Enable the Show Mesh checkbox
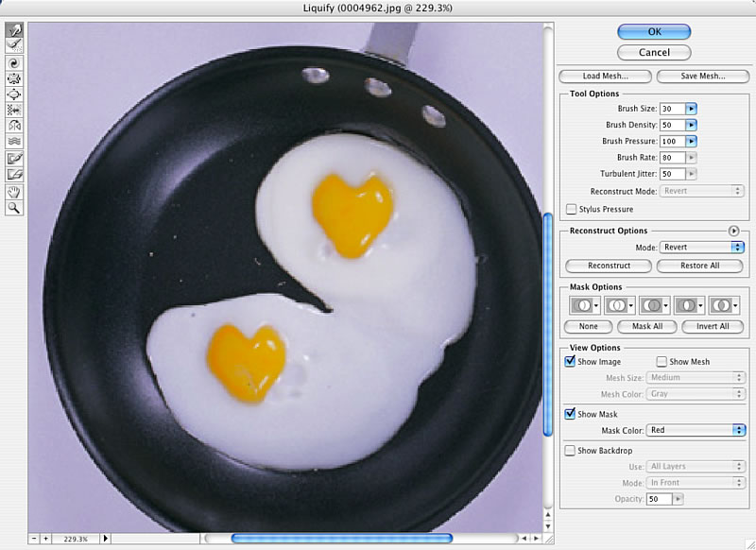 click(x=661, y=362)
